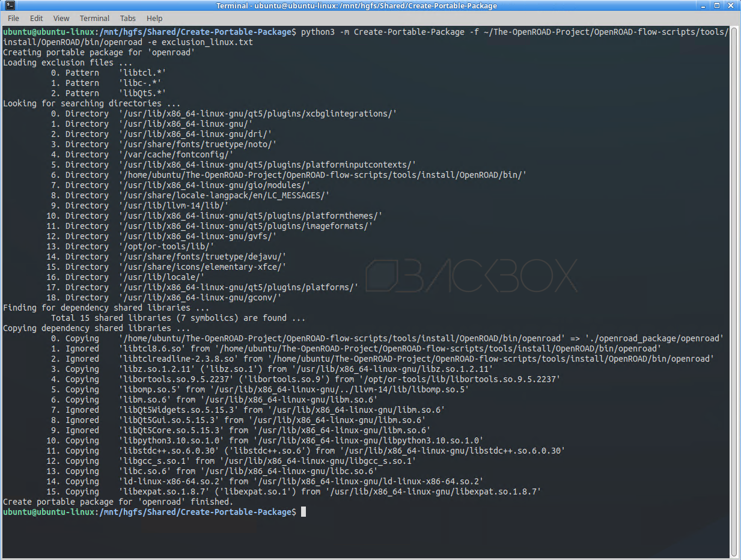This screenshot has width=741, height=560.
Task: Click the xcbglintegrations directory path
Action: click(258, 114)
